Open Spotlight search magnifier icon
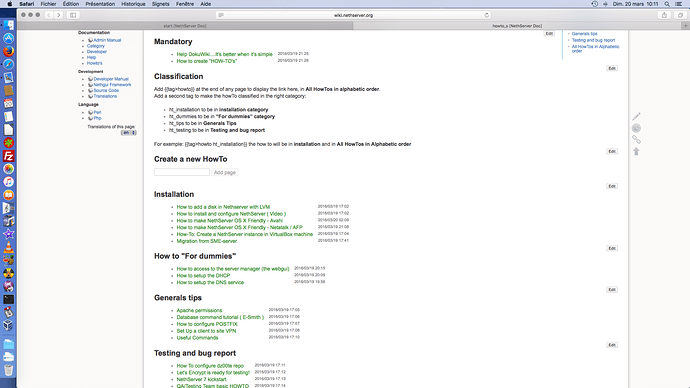Screen dimensions: 690x388 [x=667, y=4]
